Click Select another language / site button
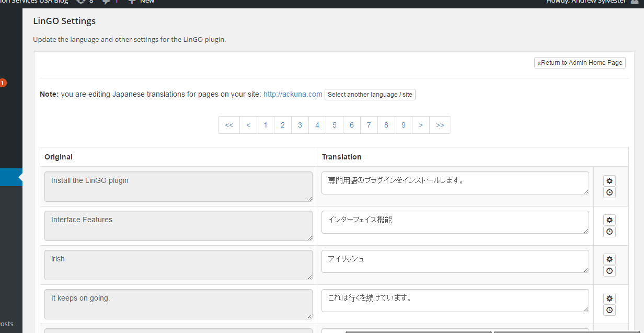The image size is (644, 333). click(x=370, y=95)
